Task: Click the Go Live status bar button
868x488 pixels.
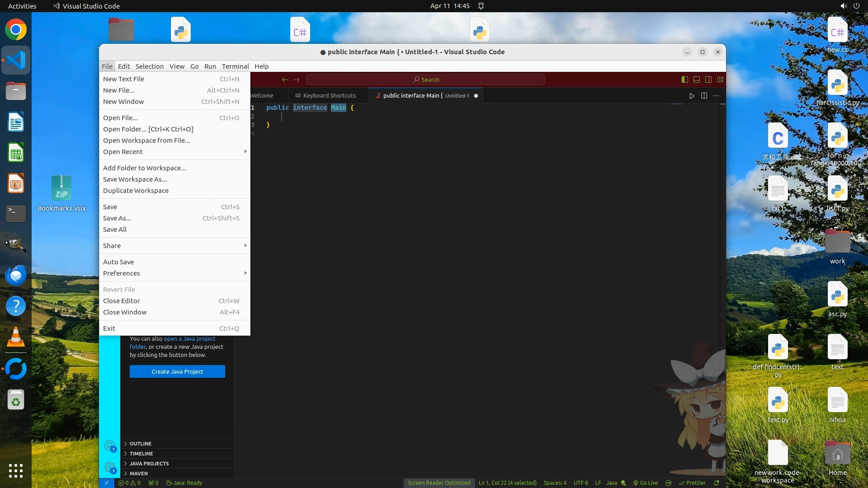Action: click(x=646, y=483)
